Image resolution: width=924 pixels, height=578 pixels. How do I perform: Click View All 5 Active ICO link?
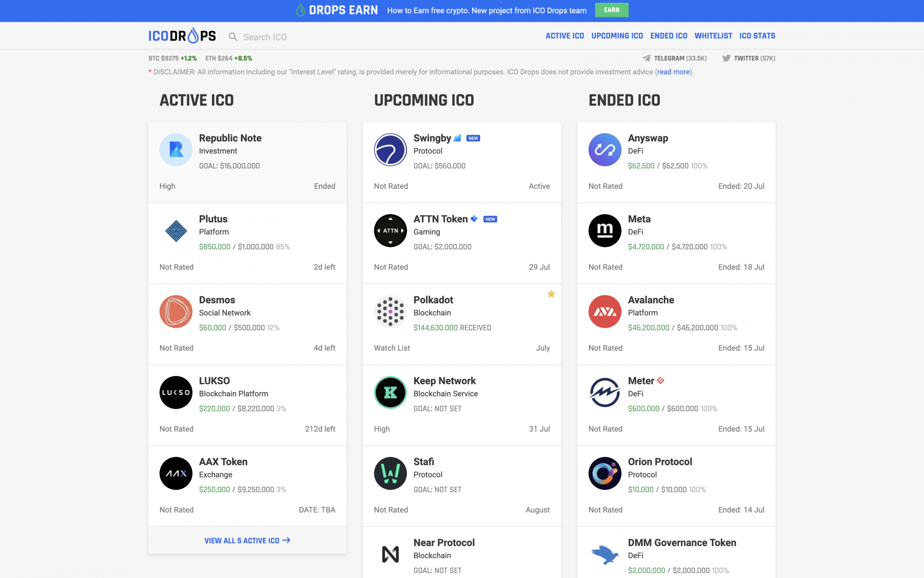[247, 541]
